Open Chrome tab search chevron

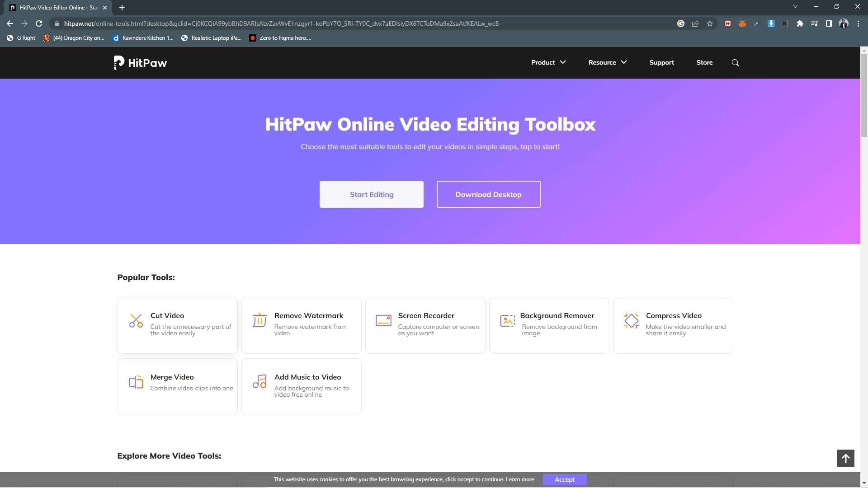tap(795, 7)
